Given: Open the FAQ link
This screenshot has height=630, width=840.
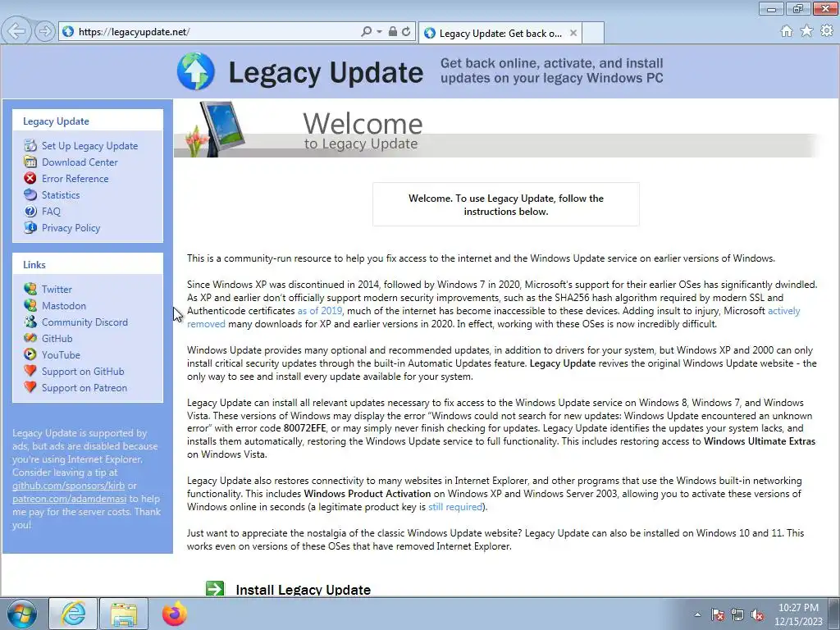Looking at the screenshot, I should pos(51,212).
